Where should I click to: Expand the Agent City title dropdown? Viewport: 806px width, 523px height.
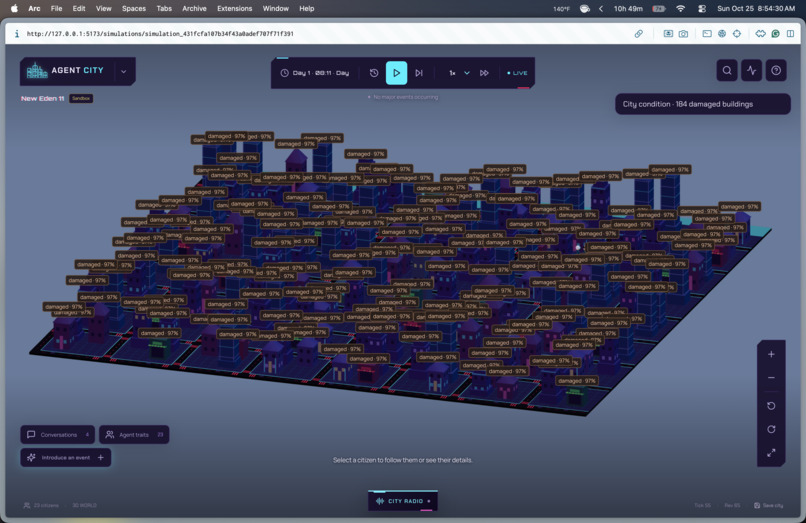tap(123, 71)
